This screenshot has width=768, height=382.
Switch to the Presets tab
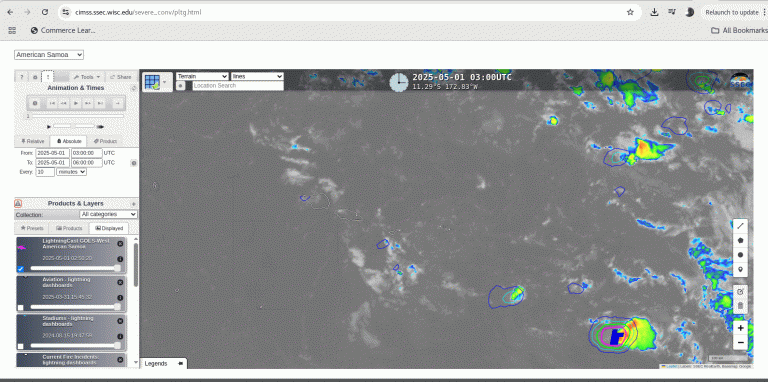click(32, 228)
